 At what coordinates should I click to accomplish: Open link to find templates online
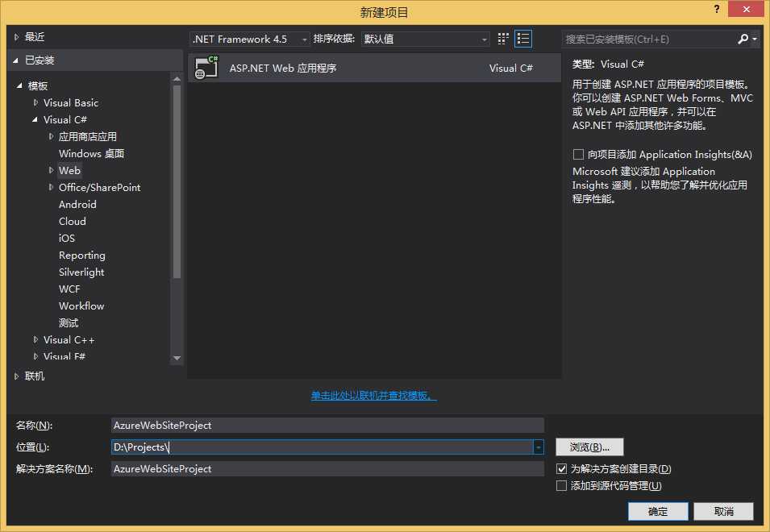click(x=373, y=396)
